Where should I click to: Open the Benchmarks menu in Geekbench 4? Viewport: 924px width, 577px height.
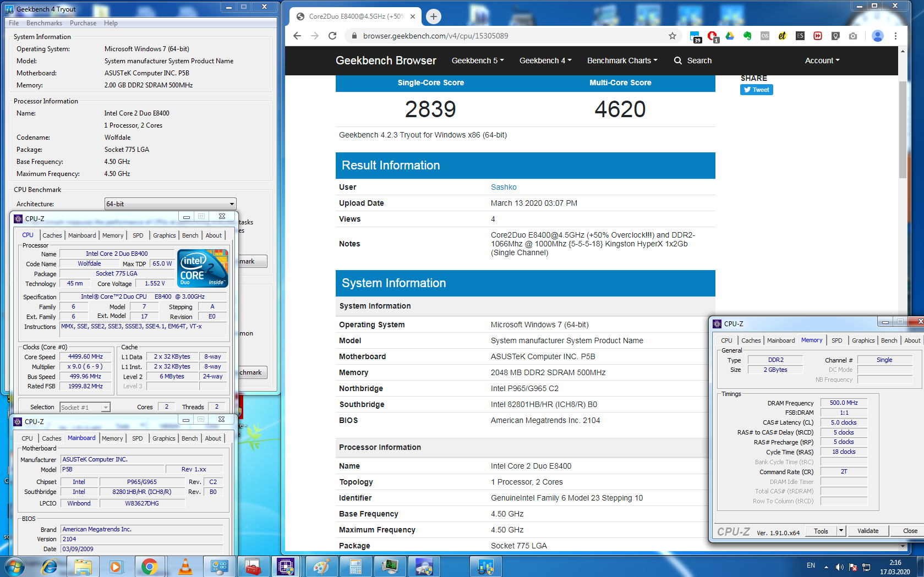coord(44,23)
